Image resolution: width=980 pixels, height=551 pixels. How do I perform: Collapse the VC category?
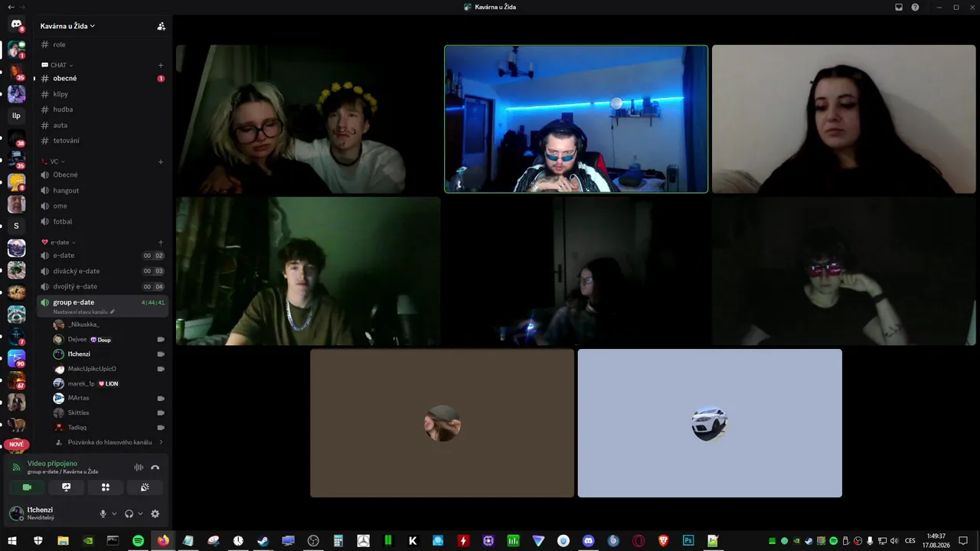(x=54, y=161)
